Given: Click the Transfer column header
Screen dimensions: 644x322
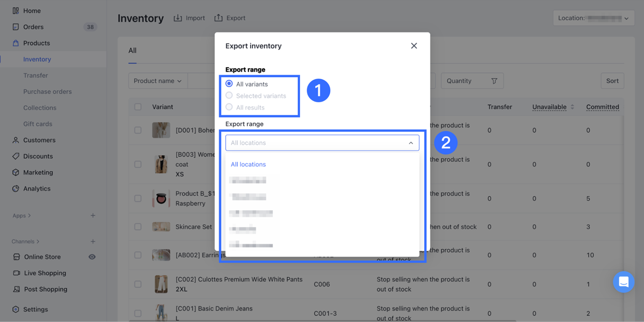Looking at the screenshot, I should [500, 107].
